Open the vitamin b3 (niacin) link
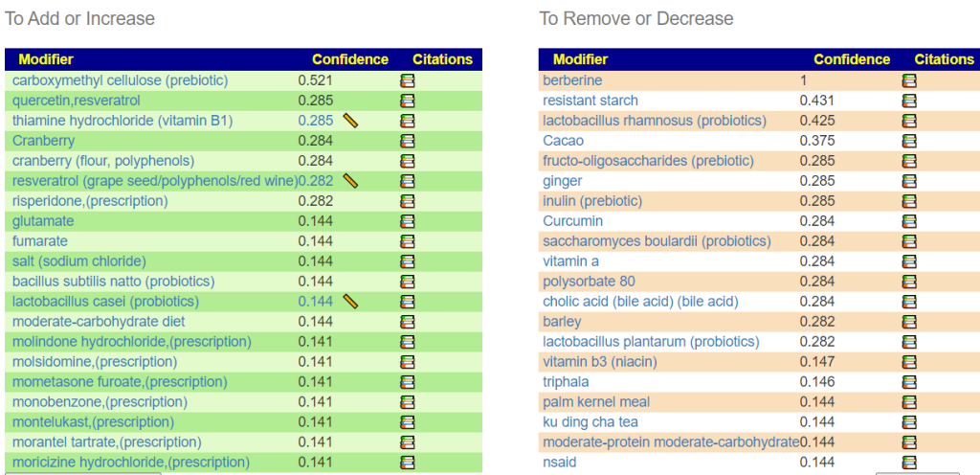Image resolution: width=980 pixels, height=475 pixels. [600, 362]
